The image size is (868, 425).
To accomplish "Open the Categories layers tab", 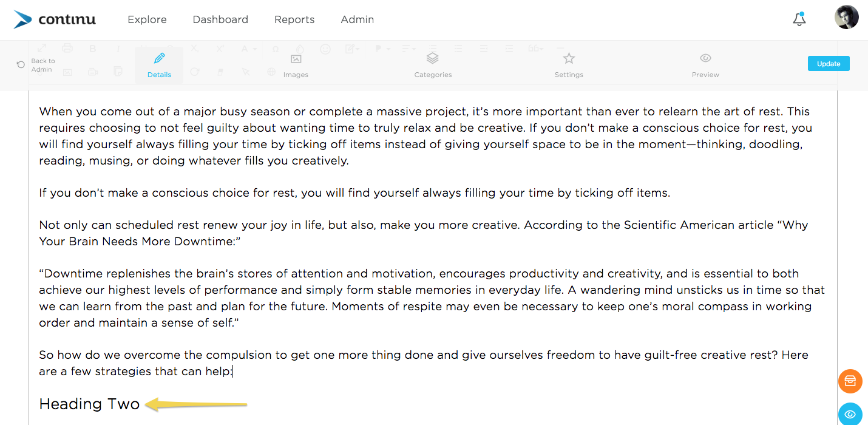I will coord(433,66).
